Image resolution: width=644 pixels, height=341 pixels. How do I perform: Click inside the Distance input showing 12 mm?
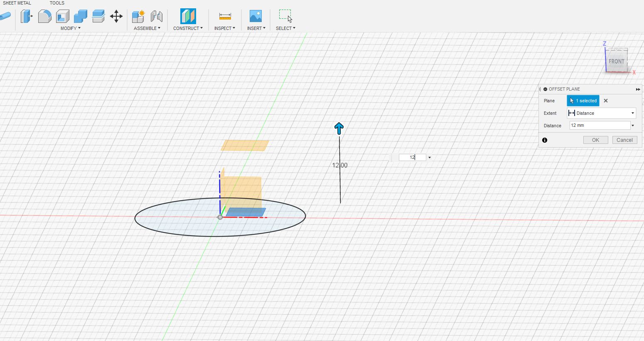click(598, 125)
